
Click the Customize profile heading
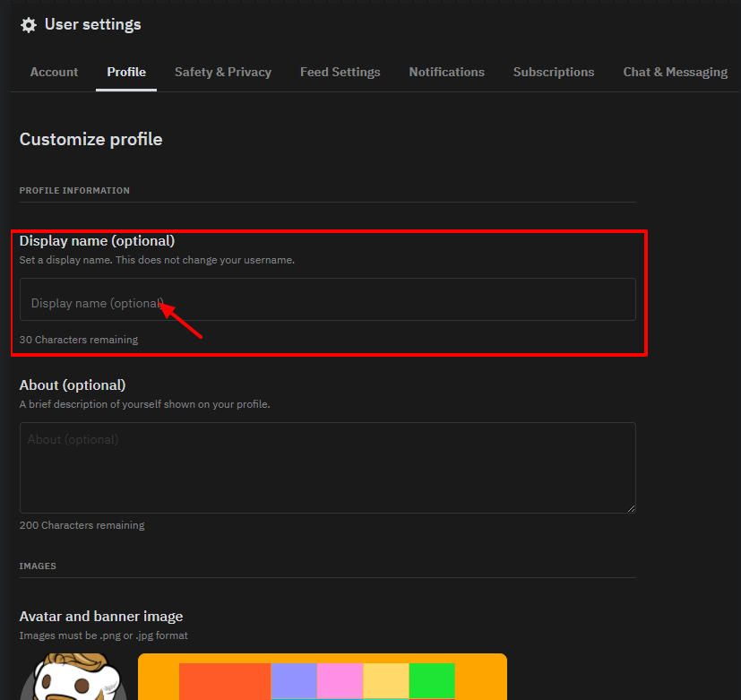tap(90, 140)
